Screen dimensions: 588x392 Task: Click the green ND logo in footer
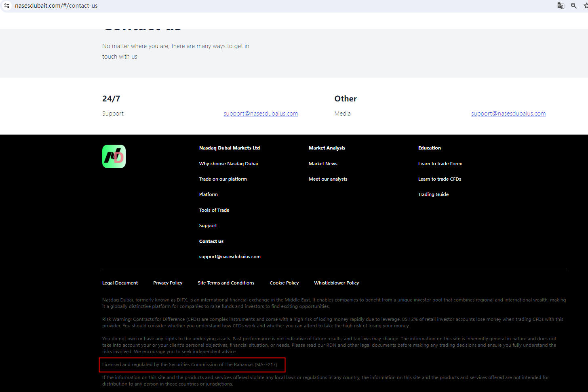coord(114,156)
